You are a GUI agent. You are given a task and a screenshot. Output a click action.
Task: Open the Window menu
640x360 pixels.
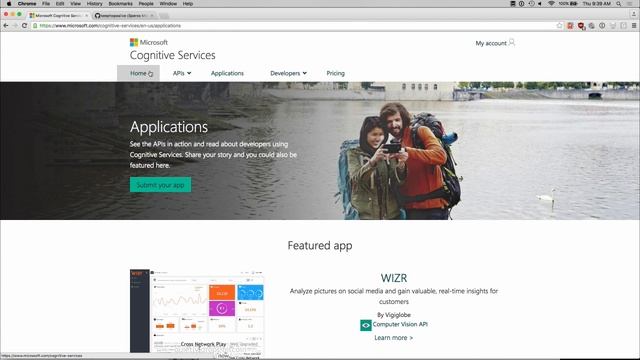point(168,4)
